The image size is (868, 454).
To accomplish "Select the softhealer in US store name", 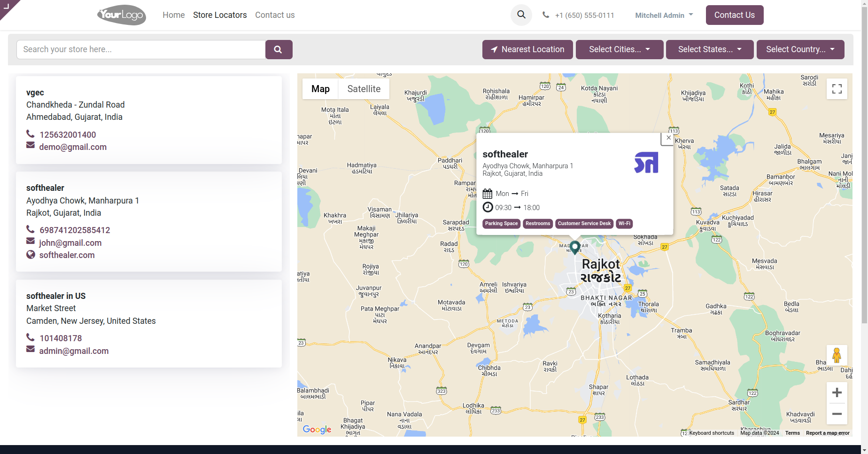I will click(x=56, y=296).
